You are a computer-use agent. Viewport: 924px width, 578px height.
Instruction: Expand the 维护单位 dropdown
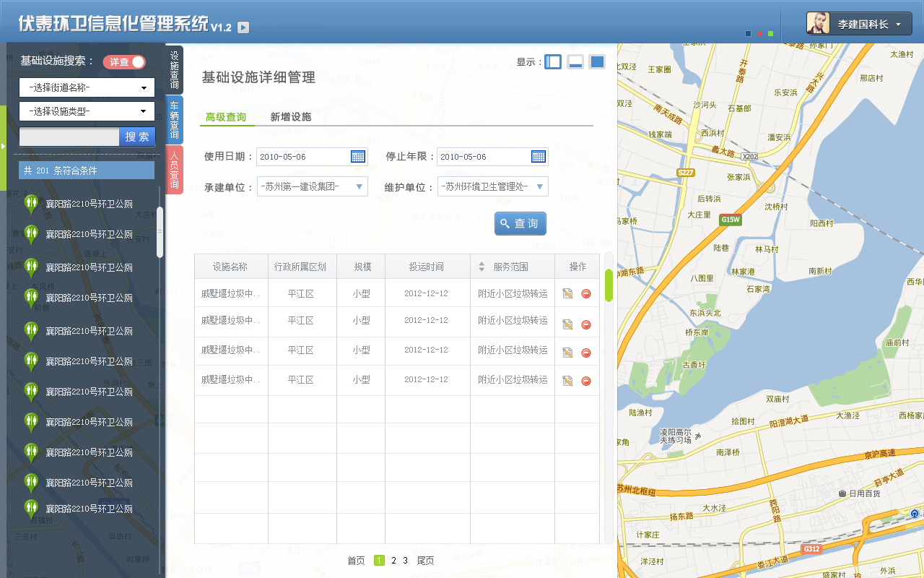coord(493,186)
